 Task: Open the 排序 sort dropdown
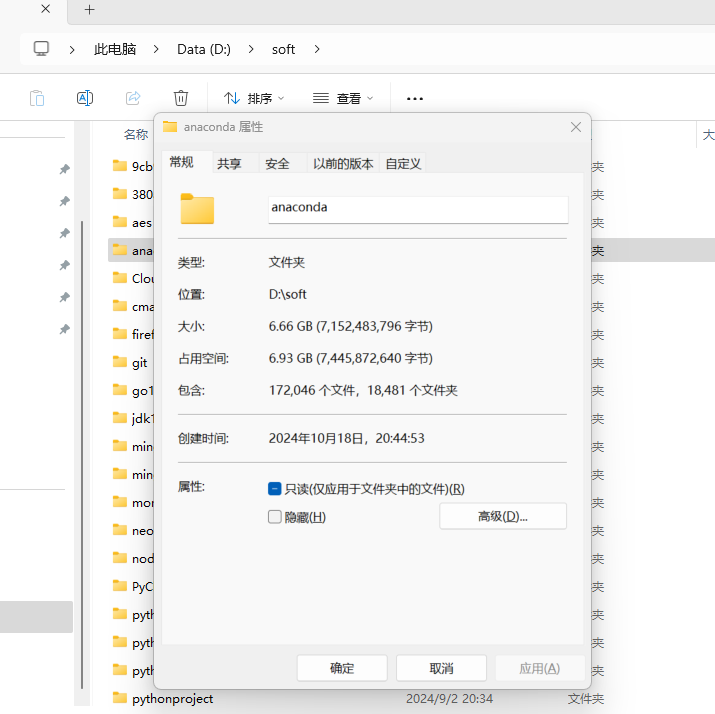point(254,98)
